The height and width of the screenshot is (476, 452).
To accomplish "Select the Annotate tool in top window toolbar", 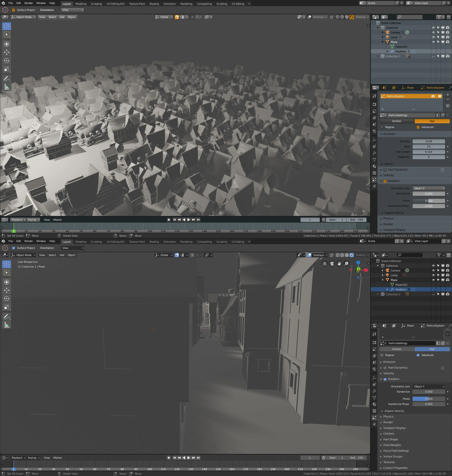I will 7,79.
